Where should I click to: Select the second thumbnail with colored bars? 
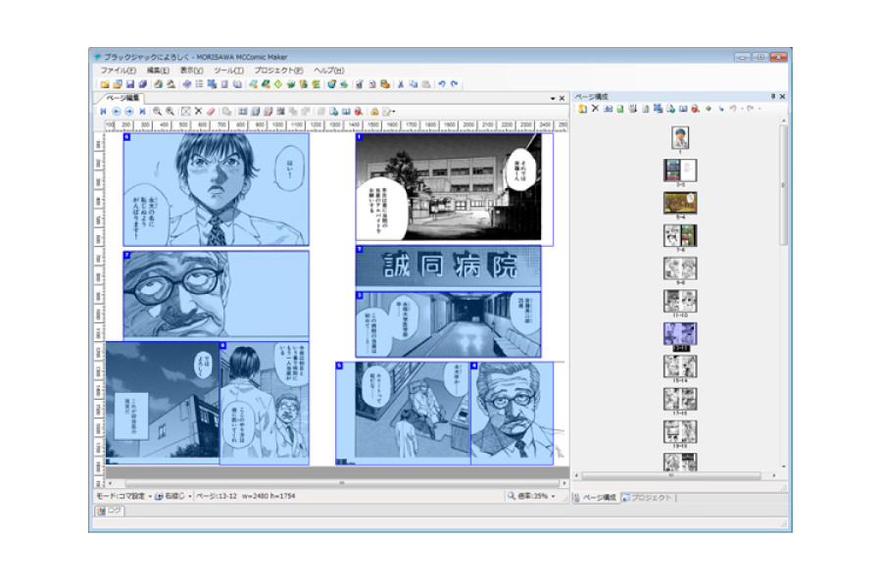click(x=680, y=171)
